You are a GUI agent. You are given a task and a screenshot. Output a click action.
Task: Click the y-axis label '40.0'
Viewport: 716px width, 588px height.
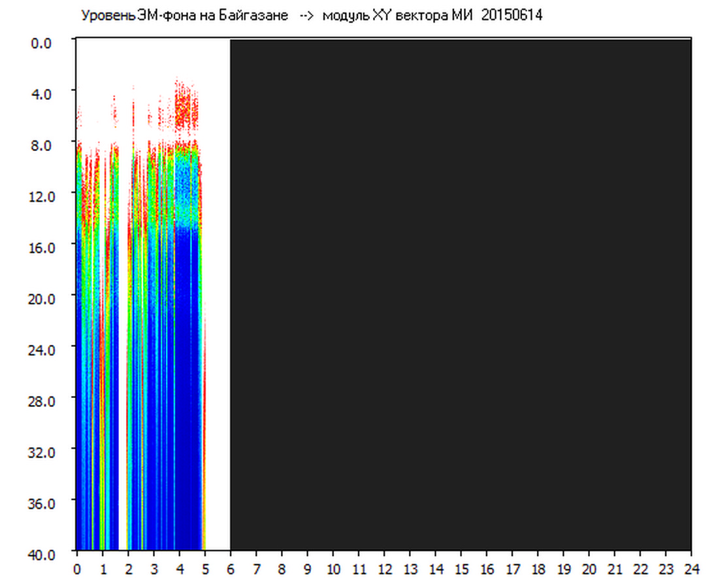coord(42,555)
